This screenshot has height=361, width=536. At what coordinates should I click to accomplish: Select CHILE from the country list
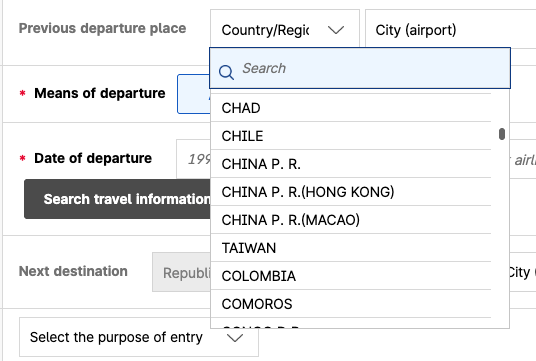(351, 136)
